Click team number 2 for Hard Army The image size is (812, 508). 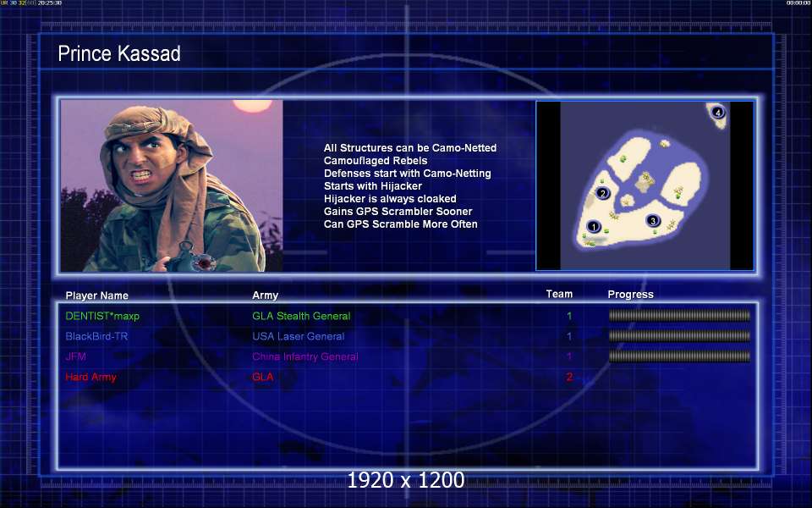569,377
